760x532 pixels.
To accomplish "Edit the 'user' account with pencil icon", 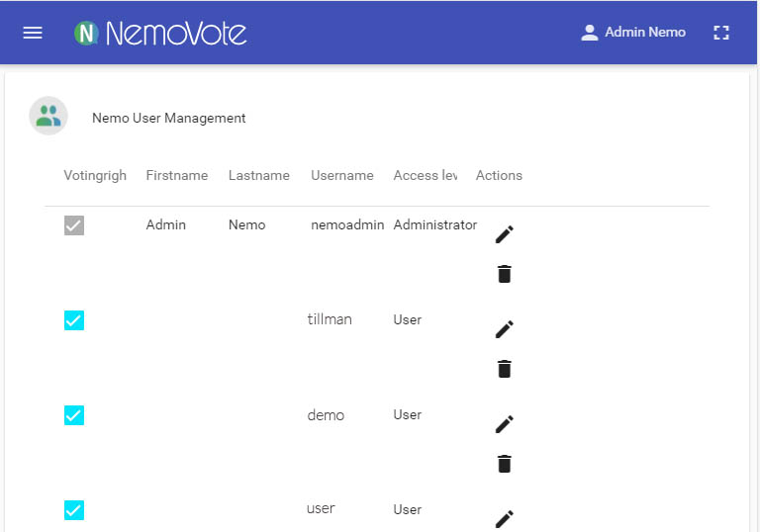I will pos(504,519).
